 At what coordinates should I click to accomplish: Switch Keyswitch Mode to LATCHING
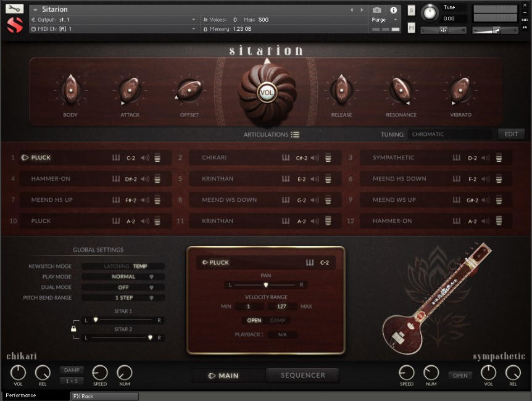(x=117, y=267)
